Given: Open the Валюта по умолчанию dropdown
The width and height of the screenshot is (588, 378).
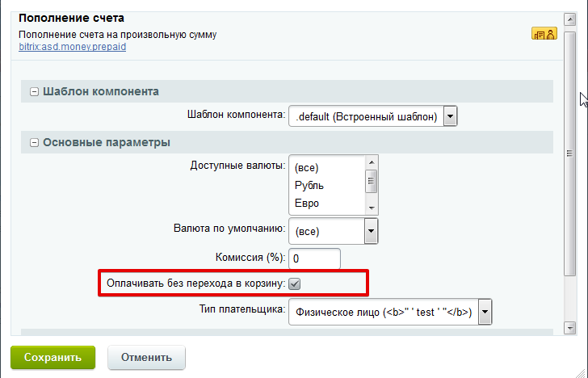Looking at the screenshot, I should click(333, 231).
